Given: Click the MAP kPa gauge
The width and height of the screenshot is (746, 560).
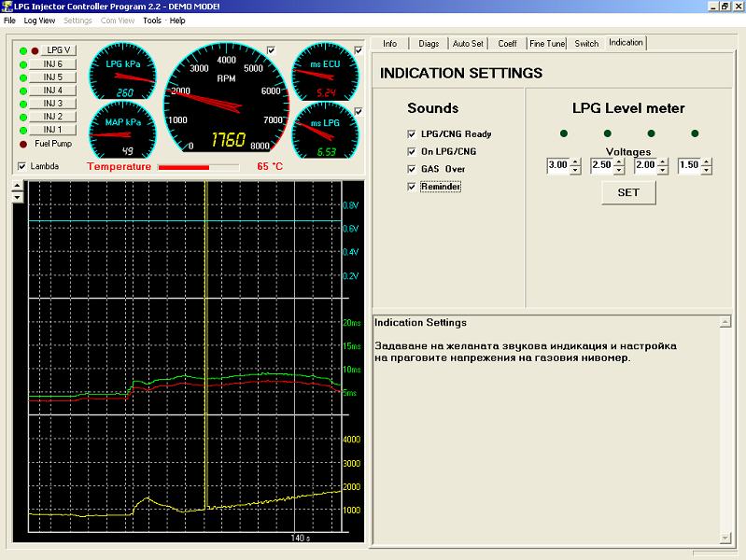Looking at the screenshot, I should click(122, 131).
